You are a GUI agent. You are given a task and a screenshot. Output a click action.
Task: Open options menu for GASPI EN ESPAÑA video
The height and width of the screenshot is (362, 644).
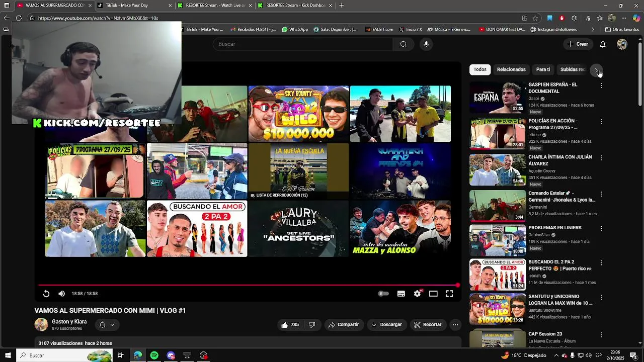click(601, 86)
